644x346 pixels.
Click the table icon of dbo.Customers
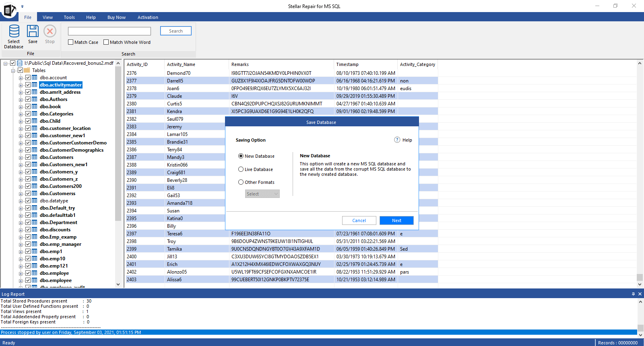pos(35,157)
